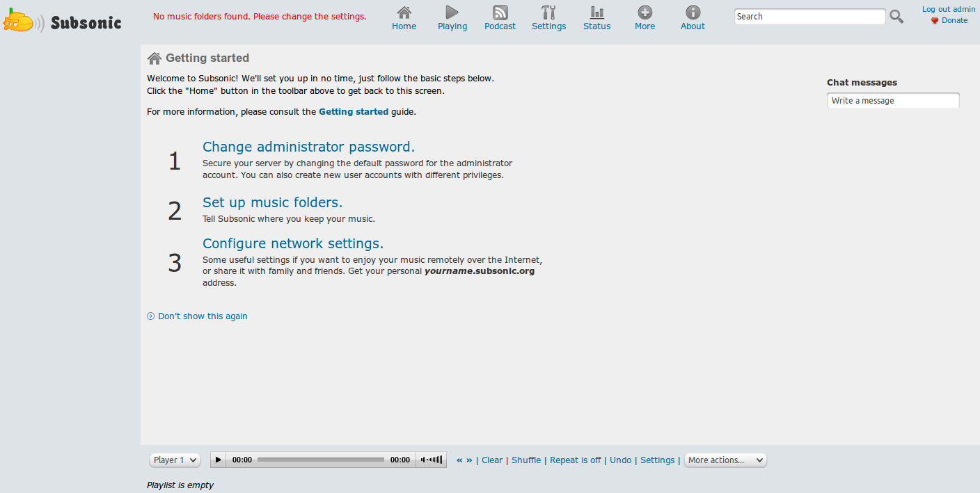Click the Podcast label in toolbar
This screenshot has width=980, height=493.
click(500, 26)
